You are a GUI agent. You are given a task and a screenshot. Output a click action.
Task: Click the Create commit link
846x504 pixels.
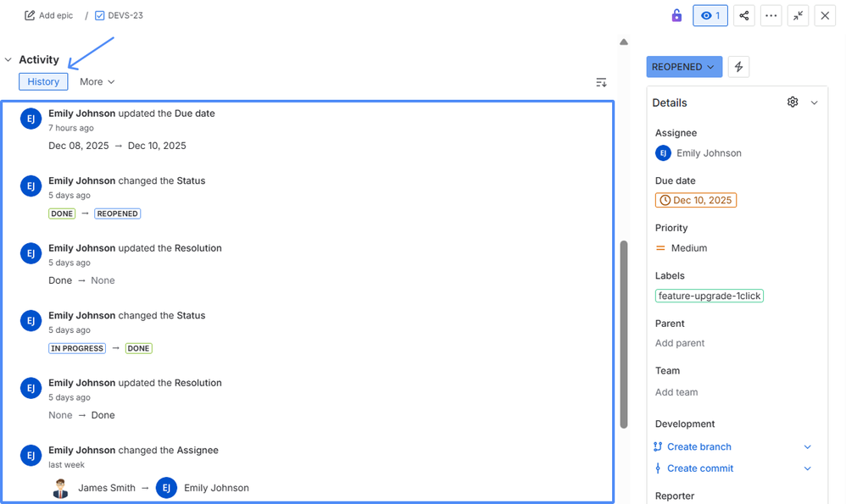699,468
